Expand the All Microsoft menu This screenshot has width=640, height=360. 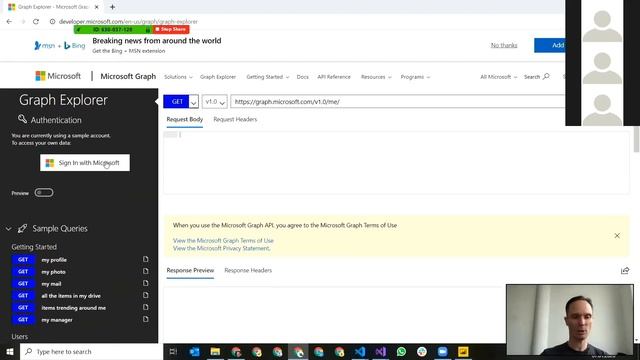[498, 77]
